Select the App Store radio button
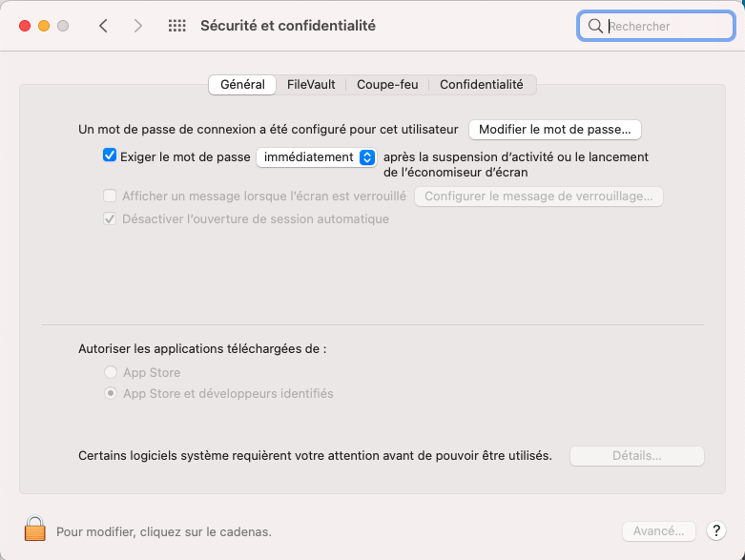The image size is (745, 560). pos(111,372)
